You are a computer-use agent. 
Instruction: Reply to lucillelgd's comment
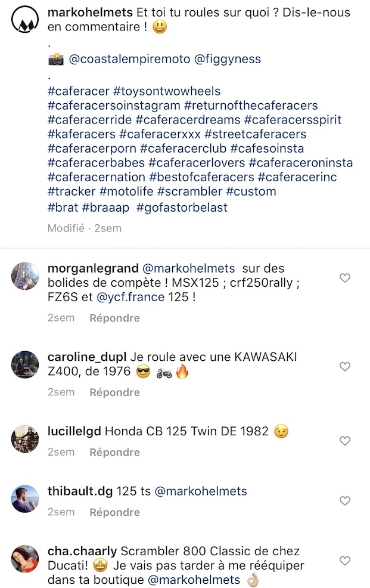pos(114,453)
